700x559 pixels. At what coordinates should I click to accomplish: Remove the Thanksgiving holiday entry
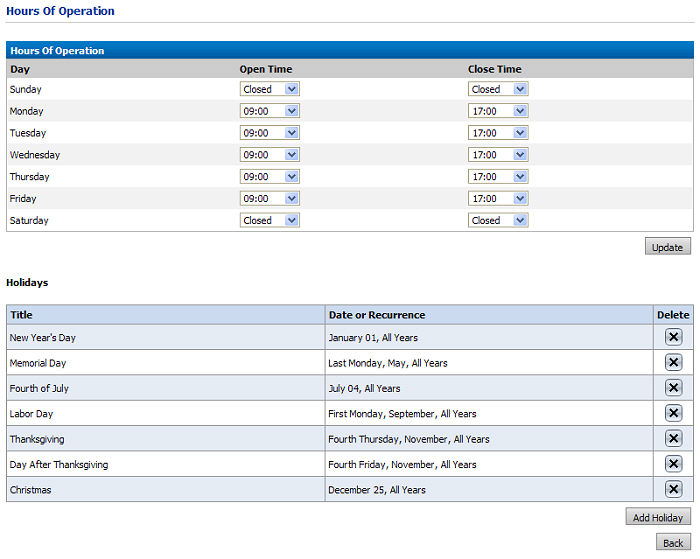pos(673,439)
